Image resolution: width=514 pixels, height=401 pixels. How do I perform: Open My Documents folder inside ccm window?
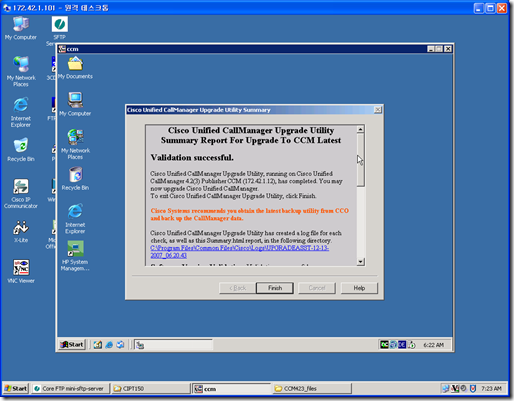coord(75,68)
